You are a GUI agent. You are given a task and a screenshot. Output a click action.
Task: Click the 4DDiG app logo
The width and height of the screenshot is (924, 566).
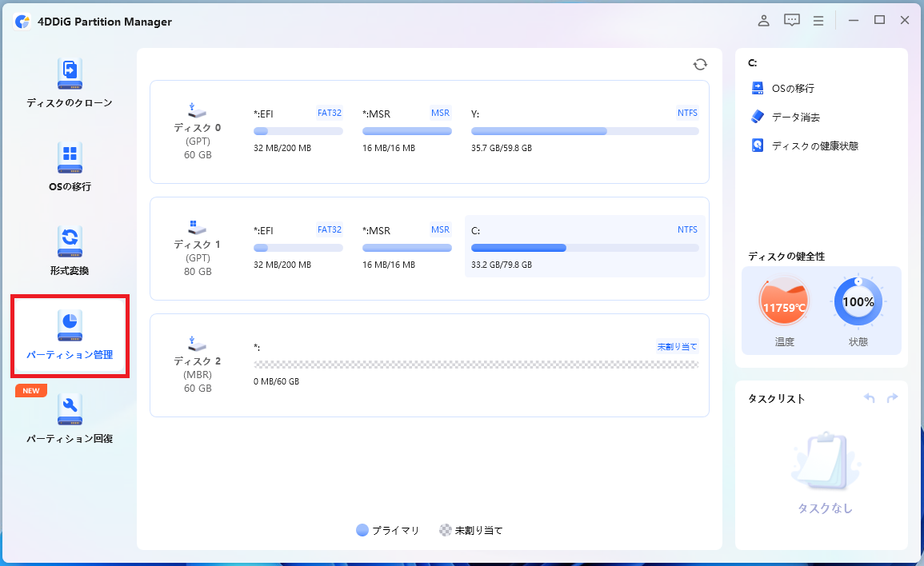[x=22, y=22]
